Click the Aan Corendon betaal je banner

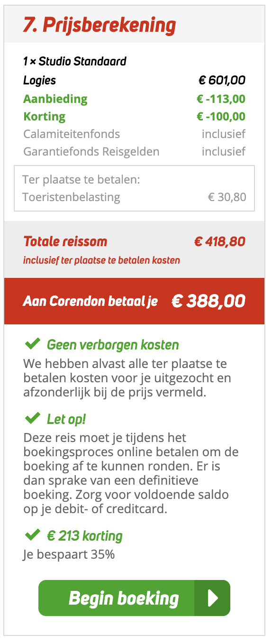[135, 301]
